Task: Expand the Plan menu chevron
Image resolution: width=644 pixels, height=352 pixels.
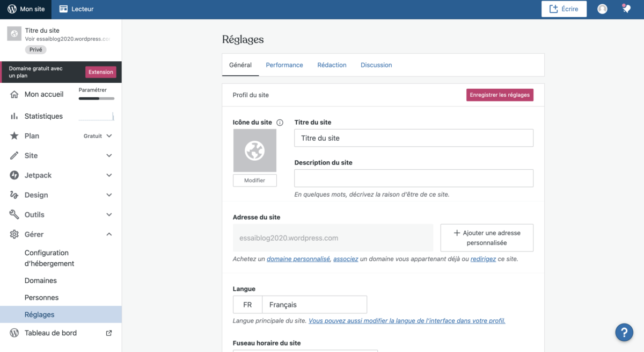Action: (x=109, y=136)
